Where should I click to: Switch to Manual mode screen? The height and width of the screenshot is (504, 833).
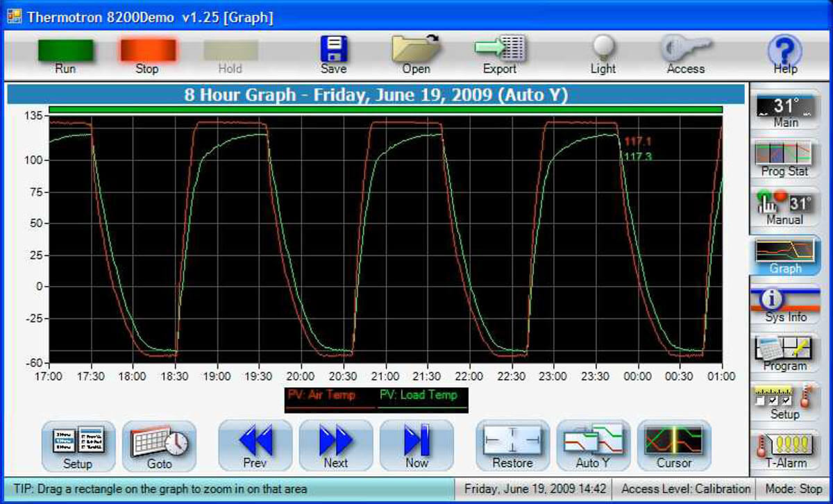(x=786, y=208)
